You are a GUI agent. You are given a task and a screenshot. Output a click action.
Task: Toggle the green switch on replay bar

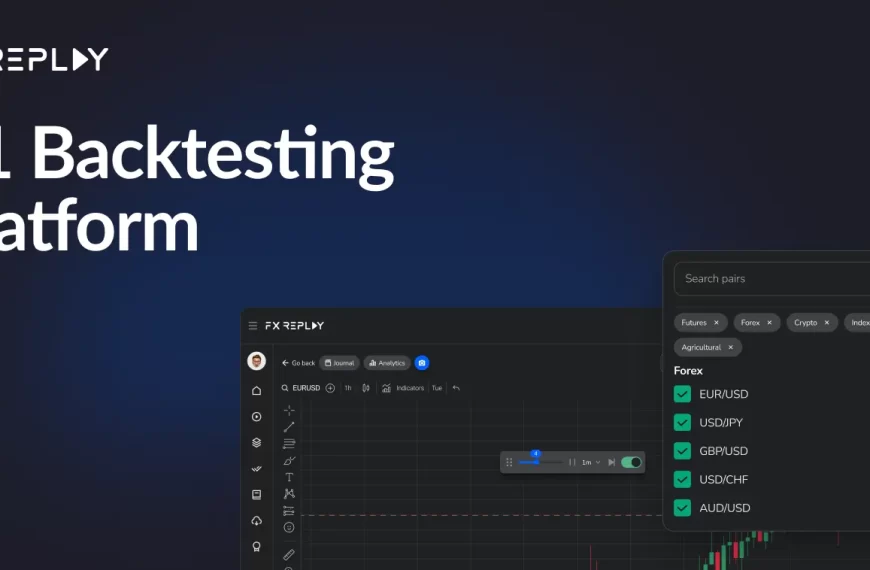coord(631,462)
